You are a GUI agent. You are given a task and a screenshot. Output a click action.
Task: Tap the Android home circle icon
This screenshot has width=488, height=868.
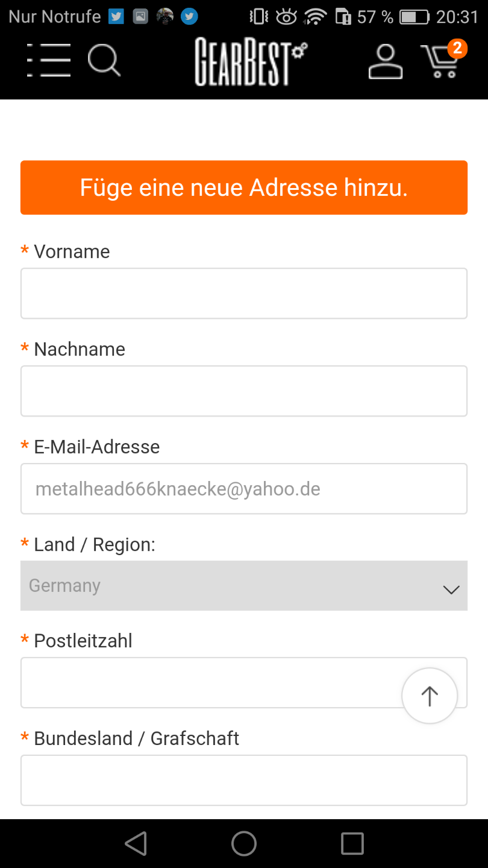tap(244, 843)
